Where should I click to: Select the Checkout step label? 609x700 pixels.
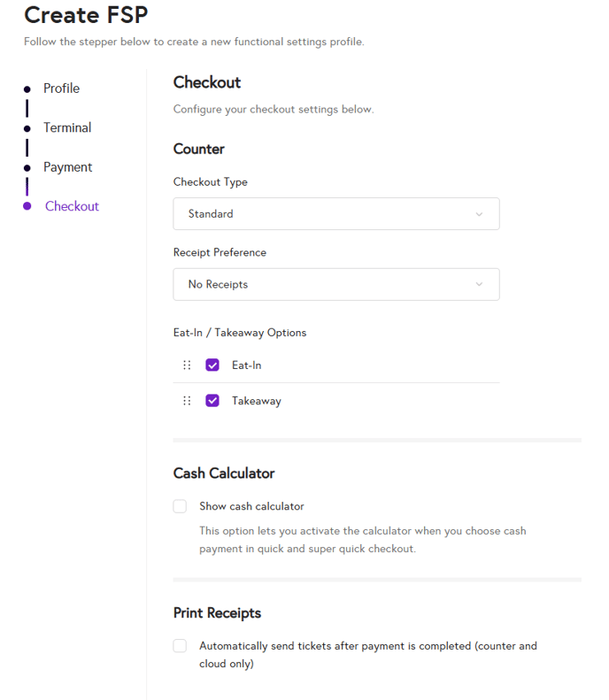coord(72,206)
